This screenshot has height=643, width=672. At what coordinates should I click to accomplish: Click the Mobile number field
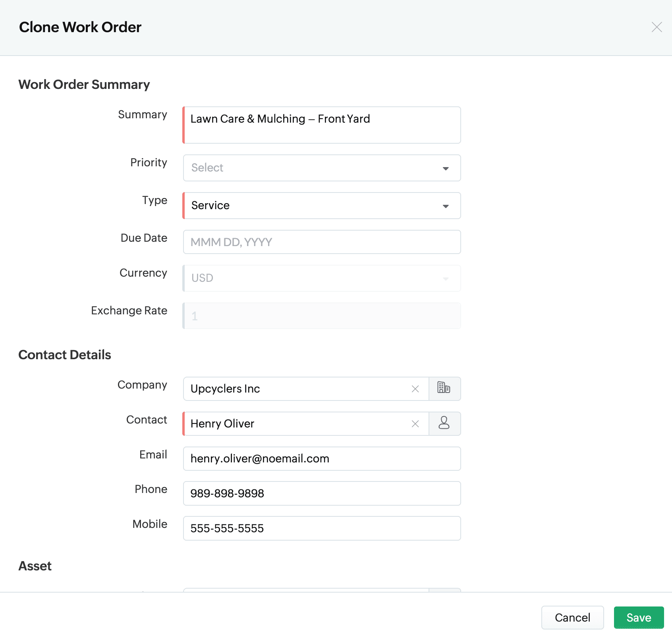[322, 528]
